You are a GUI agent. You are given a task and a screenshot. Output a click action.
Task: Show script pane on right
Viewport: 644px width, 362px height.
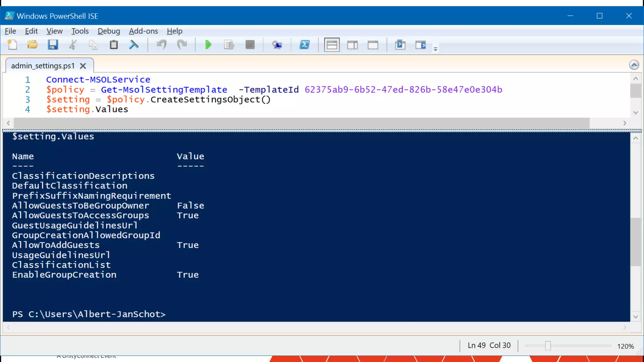pyautogui.click(x=353, y=45)
